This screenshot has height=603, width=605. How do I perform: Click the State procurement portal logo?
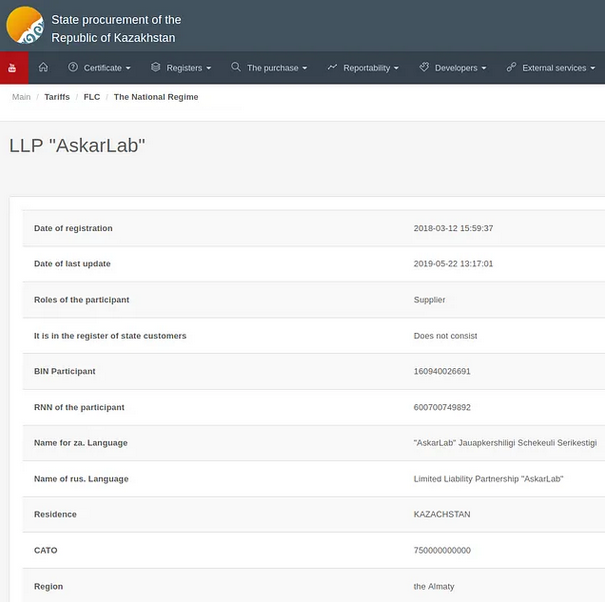point(25,25)
